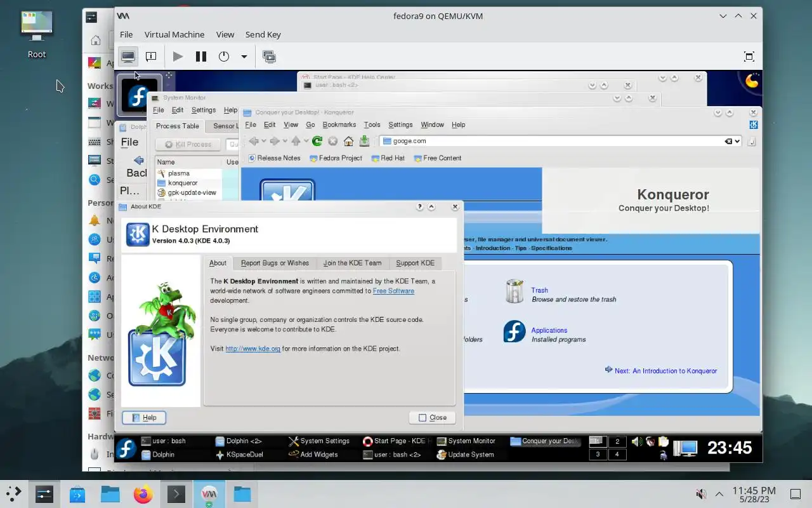The height and width of the screenshot is (508, 812).
Task: Switch to System Settings in guest taskbar
Action: (x=319, y=441)
